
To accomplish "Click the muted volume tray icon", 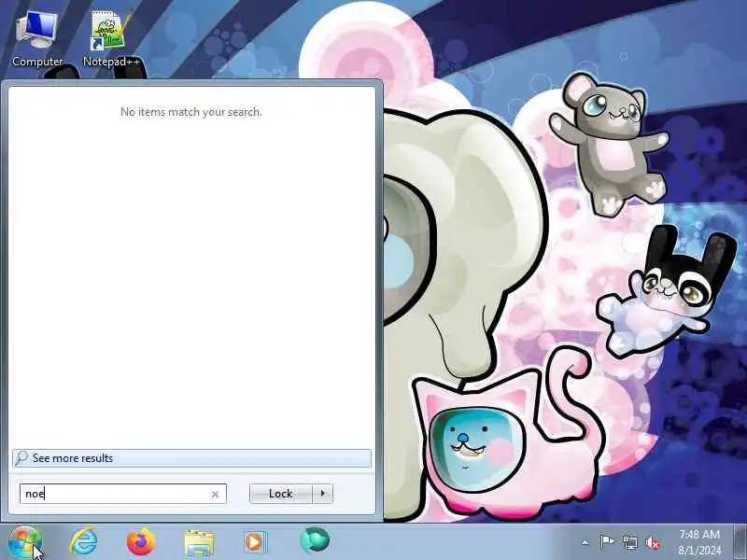I will 653,542.
